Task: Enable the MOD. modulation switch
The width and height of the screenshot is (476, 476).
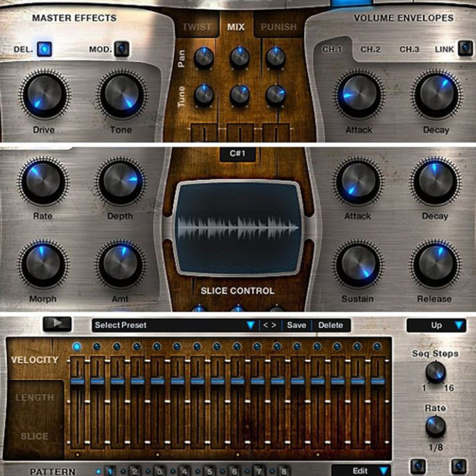Action: (121, 49)
